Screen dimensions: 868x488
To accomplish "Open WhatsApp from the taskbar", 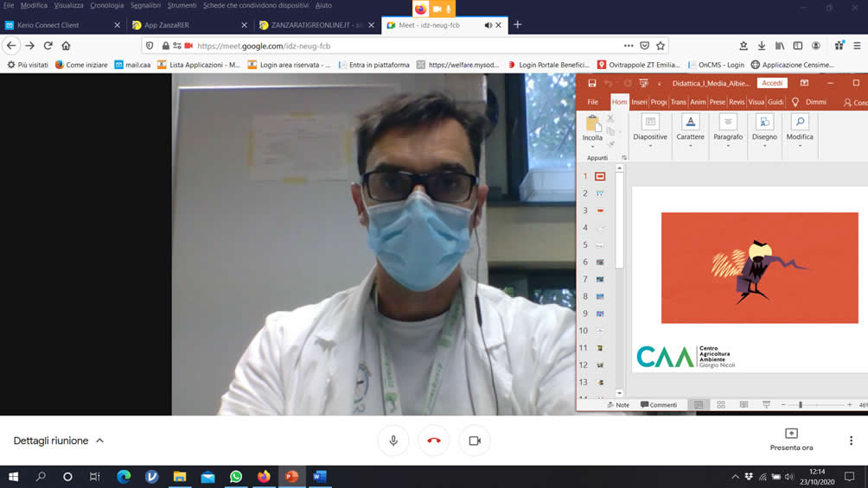I will [x=236, y=477].
